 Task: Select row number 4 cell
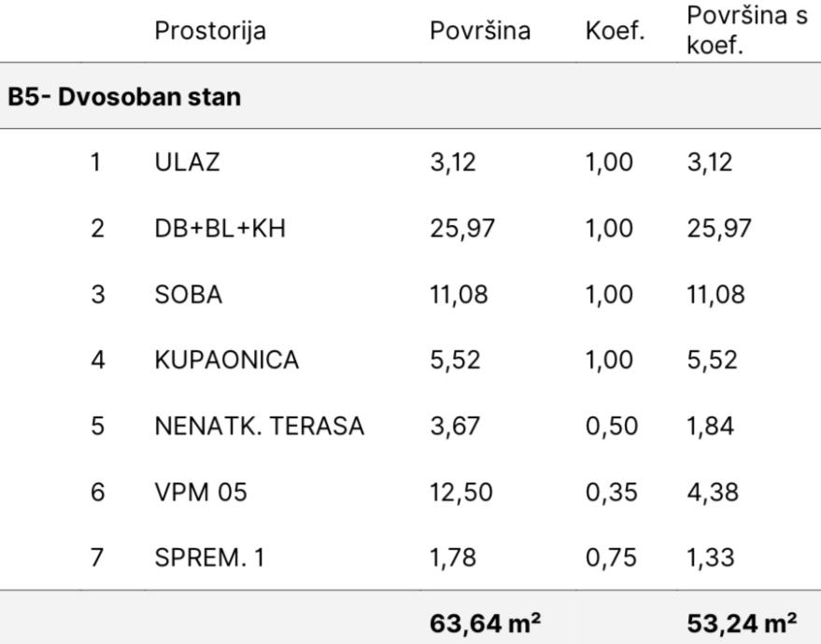point(97,360)
